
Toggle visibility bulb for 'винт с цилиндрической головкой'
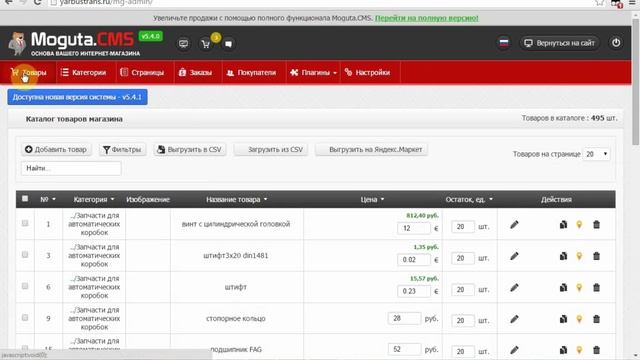coord(579,224)
